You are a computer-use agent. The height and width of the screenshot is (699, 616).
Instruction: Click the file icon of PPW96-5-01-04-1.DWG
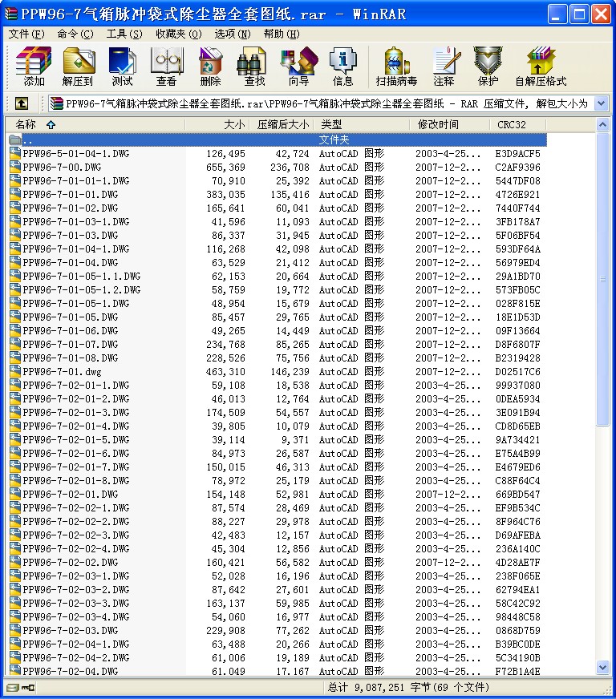pyautogui.click(x=15, y=153)
